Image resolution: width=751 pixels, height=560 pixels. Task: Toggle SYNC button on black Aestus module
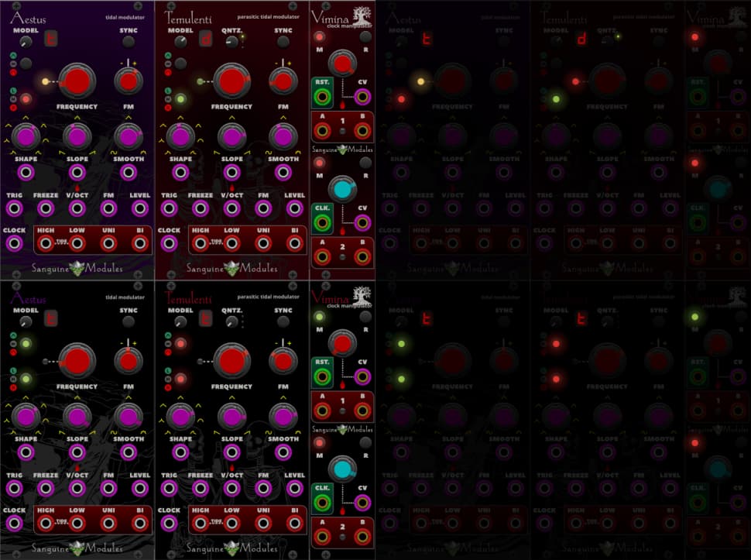click(129, 322)
